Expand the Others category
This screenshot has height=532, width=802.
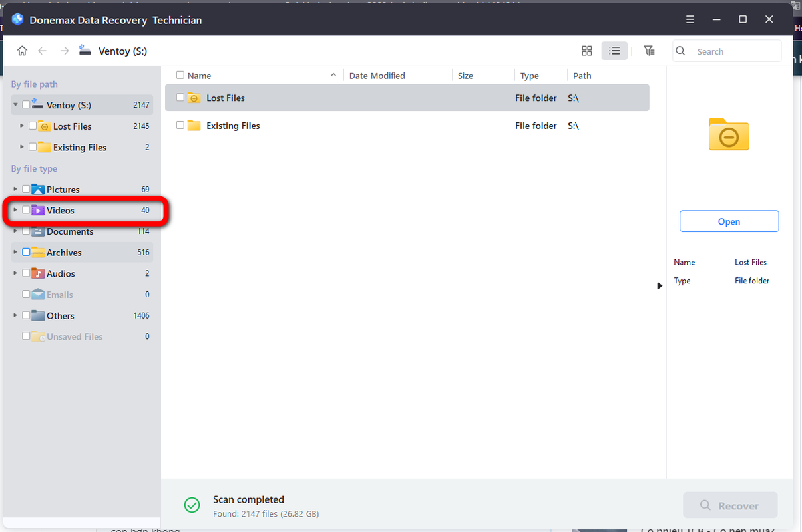(x=15, y=315)
